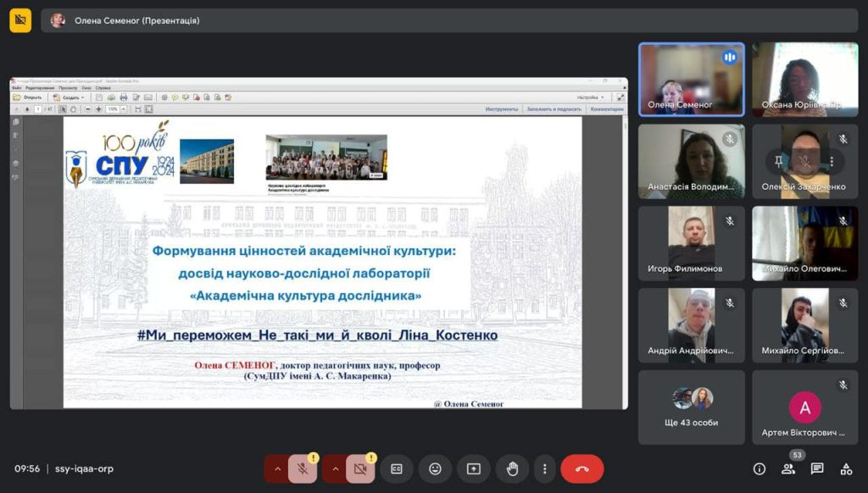
Task: Open Комментарии panel in Acrobat
Action: pos(607,109)
